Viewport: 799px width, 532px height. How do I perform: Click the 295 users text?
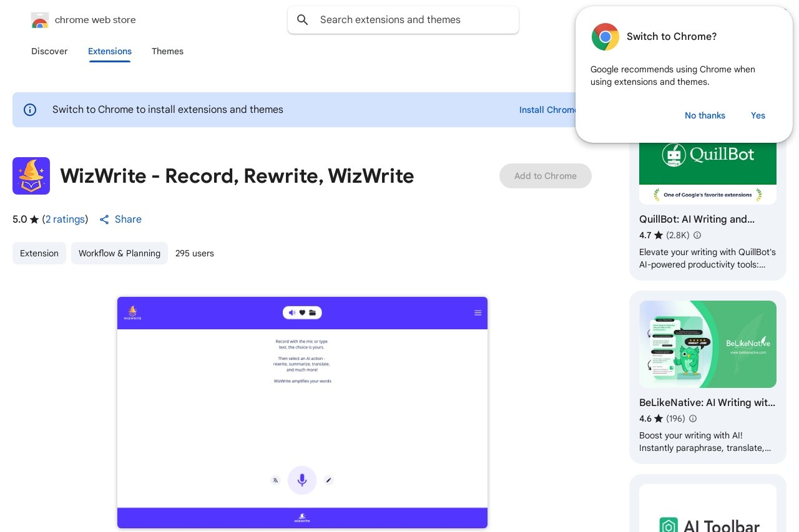click(195, 253)
